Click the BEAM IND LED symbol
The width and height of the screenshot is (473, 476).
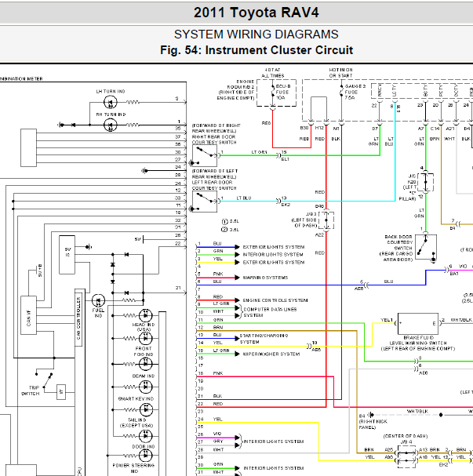point(145,364)
